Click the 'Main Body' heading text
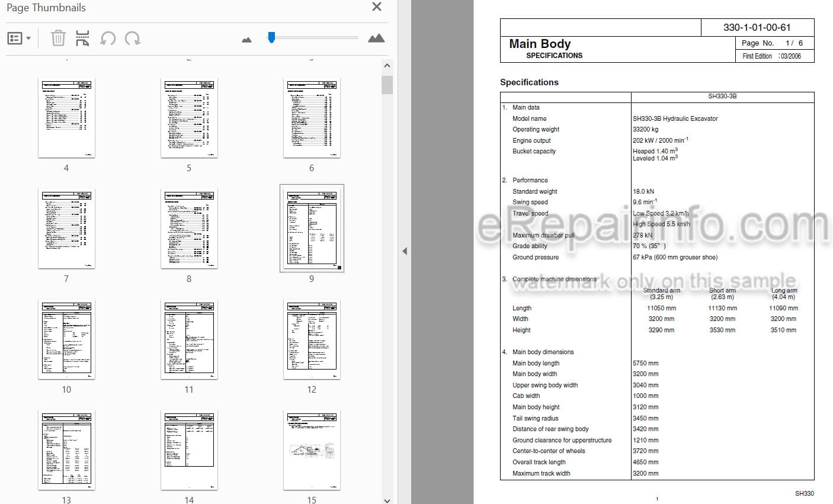The image size is (833, 504). [540, 43]
